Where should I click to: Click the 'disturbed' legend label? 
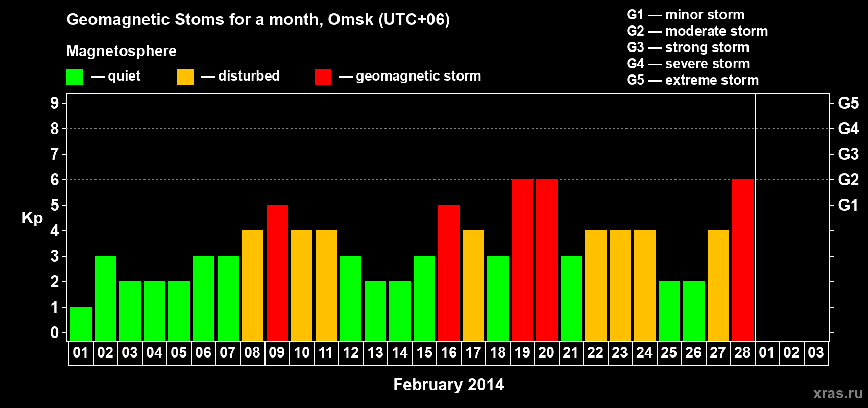point(249,76)
